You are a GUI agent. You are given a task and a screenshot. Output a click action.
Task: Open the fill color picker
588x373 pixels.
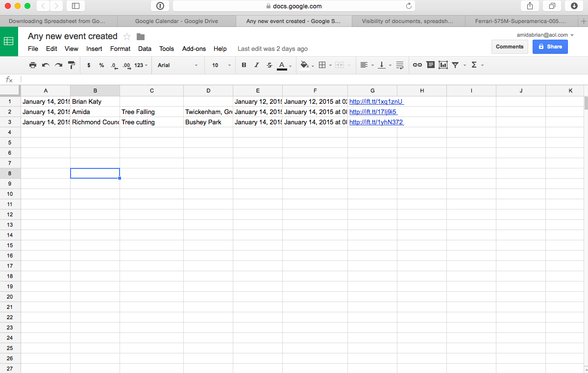pos(304,65)
